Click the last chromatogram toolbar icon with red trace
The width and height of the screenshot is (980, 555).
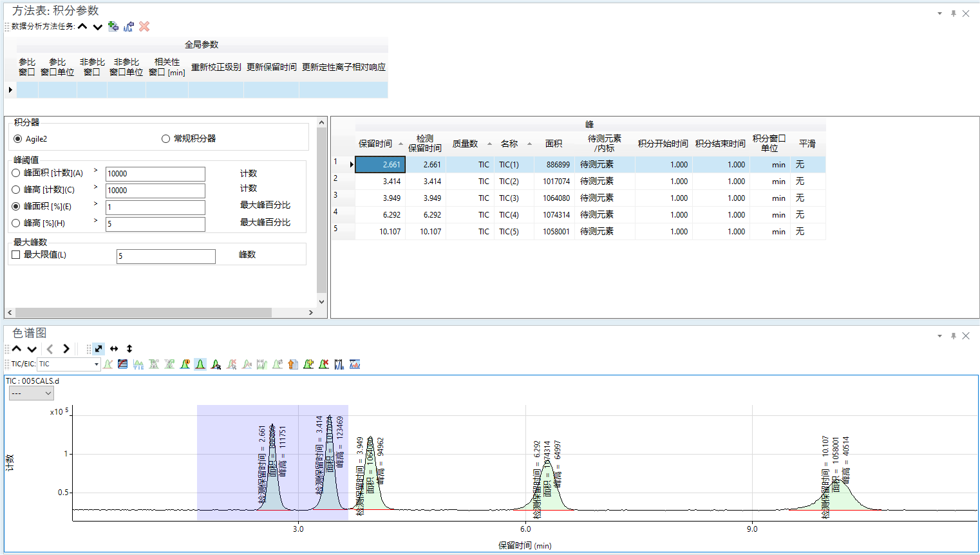pos(355,364)
